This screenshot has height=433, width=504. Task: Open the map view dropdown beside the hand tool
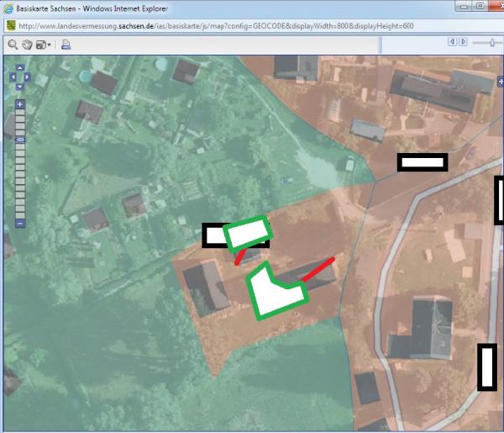(44, 45)
